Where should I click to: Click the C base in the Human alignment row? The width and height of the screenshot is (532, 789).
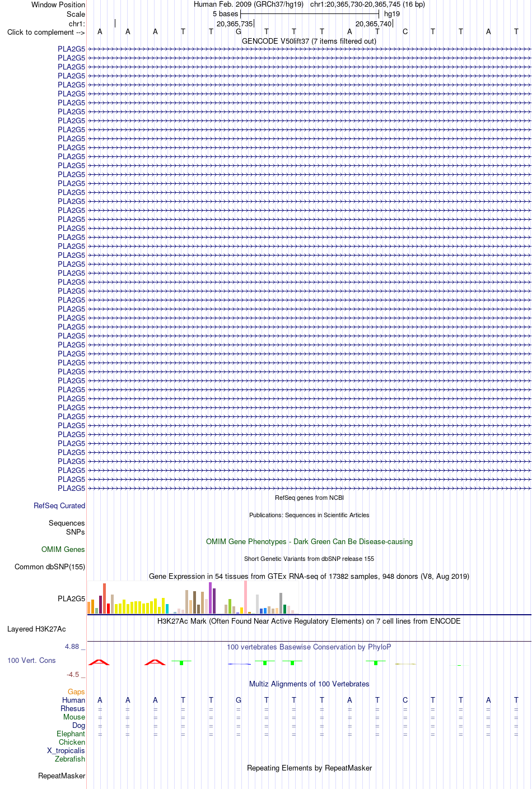coord(405,700)
